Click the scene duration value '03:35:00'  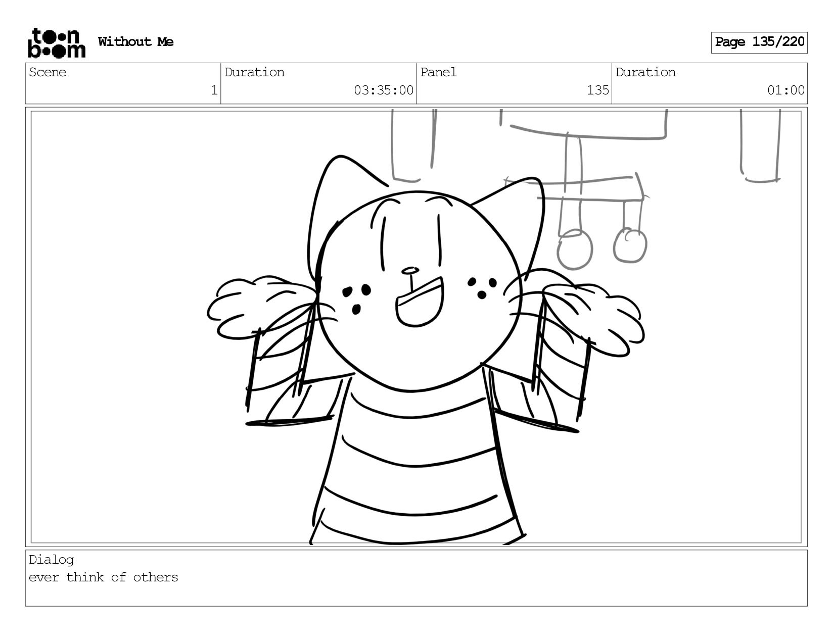(x=384, y=90)
